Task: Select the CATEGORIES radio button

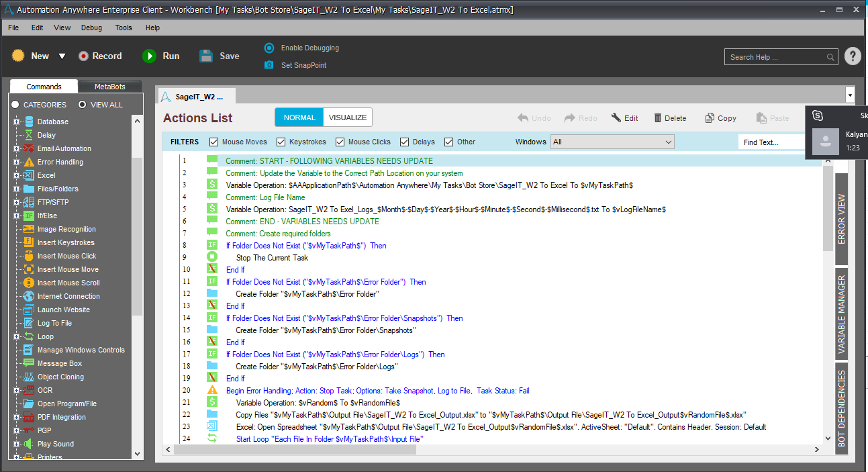Action: (15, 105)
